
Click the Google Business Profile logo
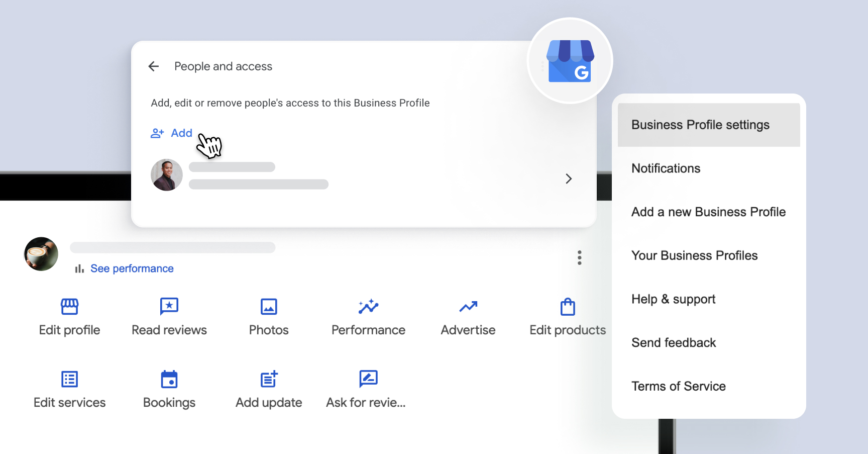(x=570, y=60)
